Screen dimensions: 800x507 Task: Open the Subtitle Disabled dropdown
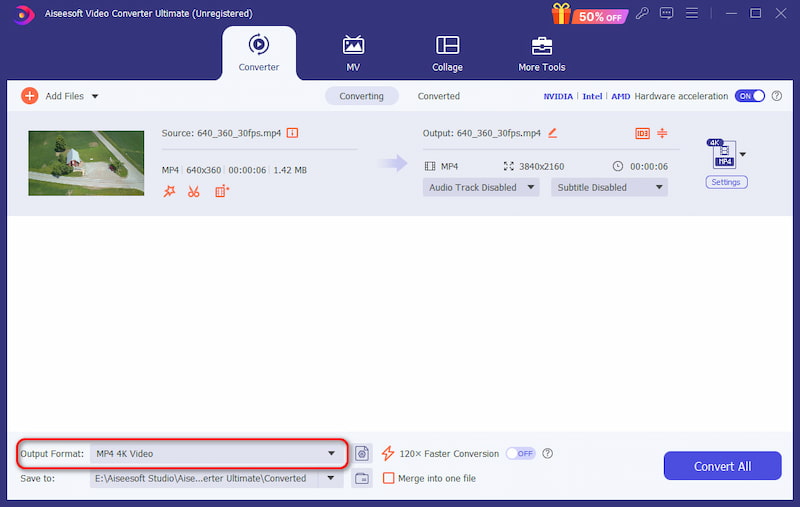tap(609, 188)
